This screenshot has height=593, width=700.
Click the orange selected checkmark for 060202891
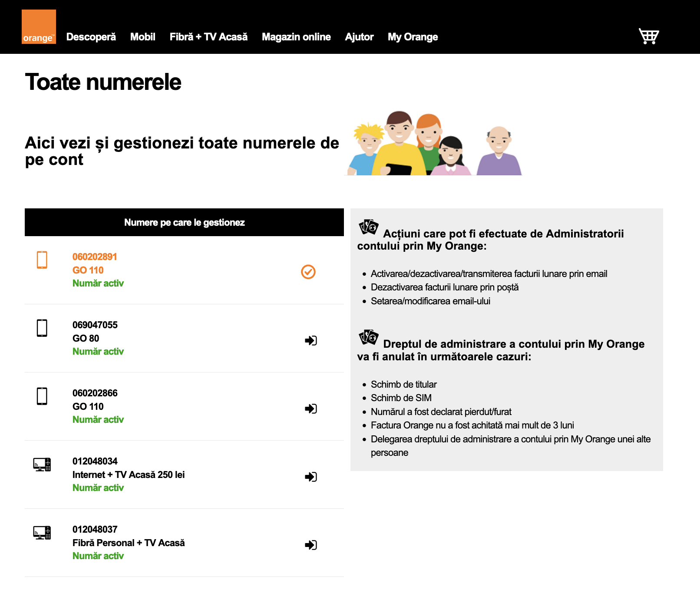(308, 272)
